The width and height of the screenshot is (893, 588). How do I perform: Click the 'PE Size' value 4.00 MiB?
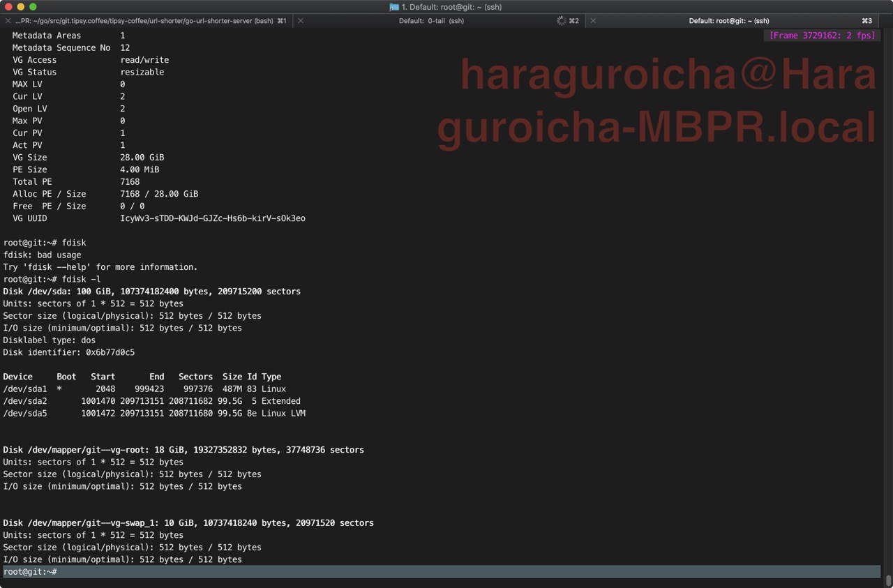[140, 169]
